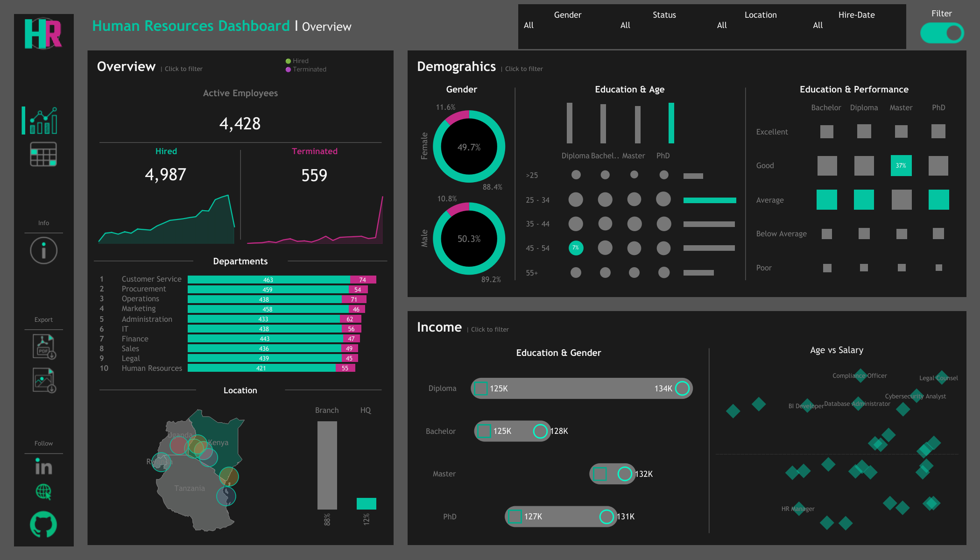Screen dimensions: 980x560
Task: Open the Gender filter dropdown
Action: 567,21
